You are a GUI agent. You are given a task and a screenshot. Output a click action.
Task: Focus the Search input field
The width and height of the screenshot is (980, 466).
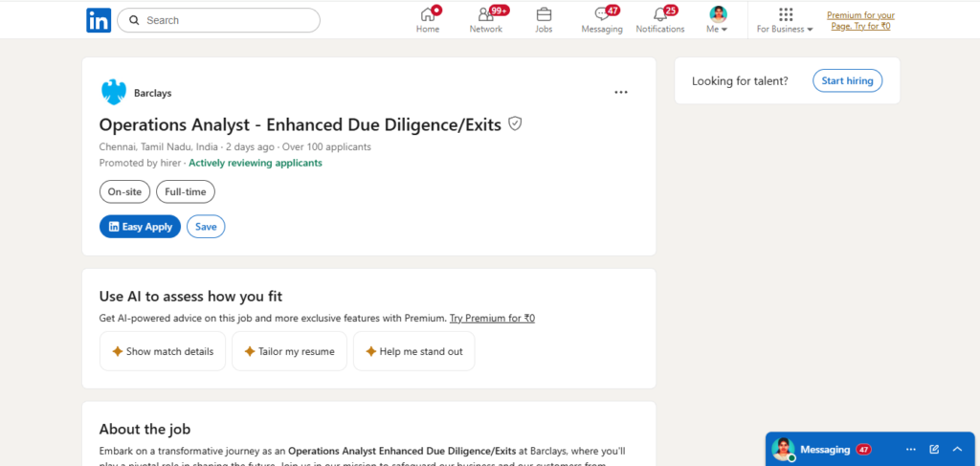click(219, 20)
